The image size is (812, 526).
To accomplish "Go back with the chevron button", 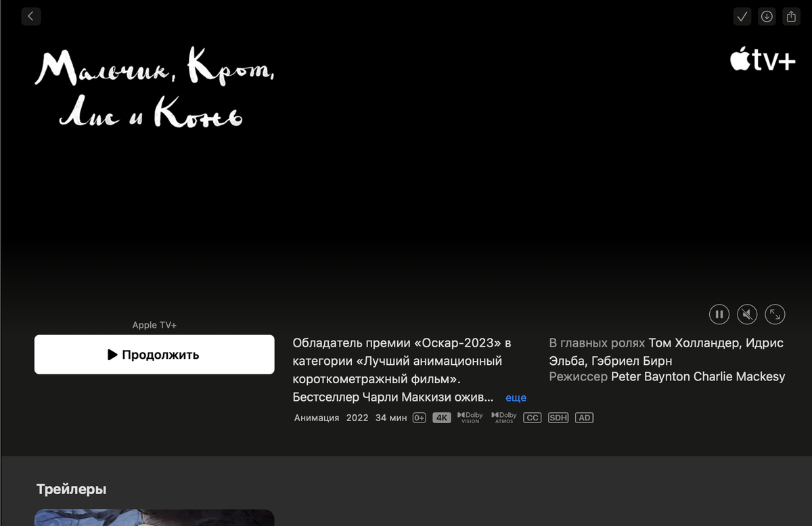I will [31, 16].
